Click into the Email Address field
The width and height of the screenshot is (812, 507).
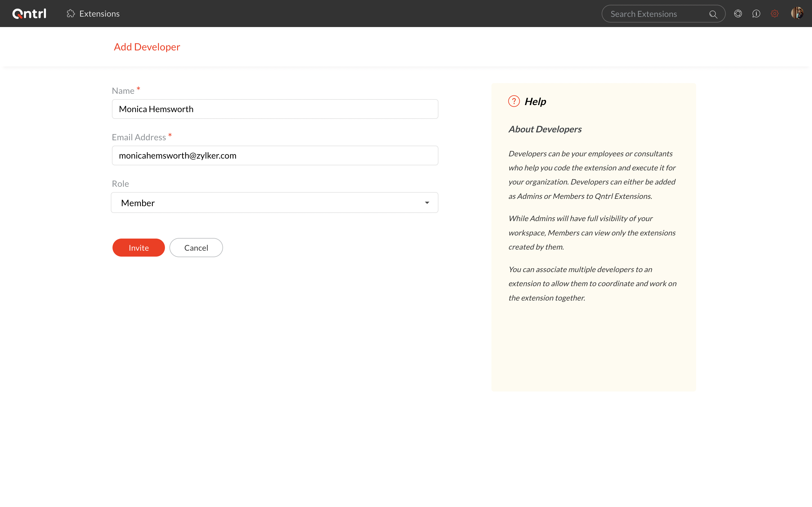pos(275,155)
